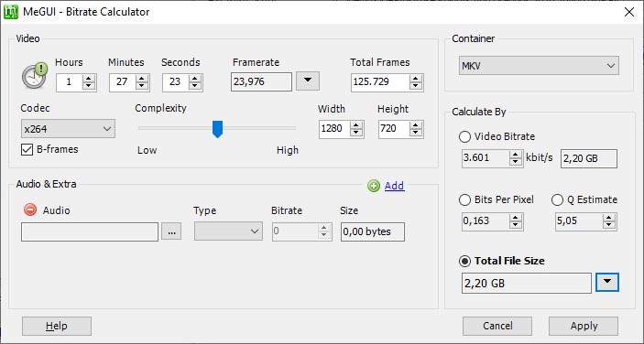Increase Total Frames with up arrow
644x344 pixels.
coord(416,78)
